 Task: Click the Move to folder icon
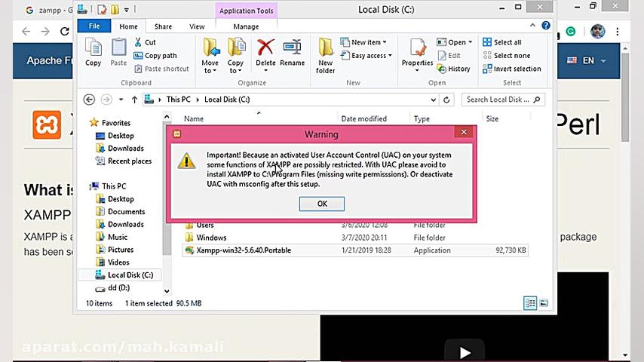coord(211,48)
